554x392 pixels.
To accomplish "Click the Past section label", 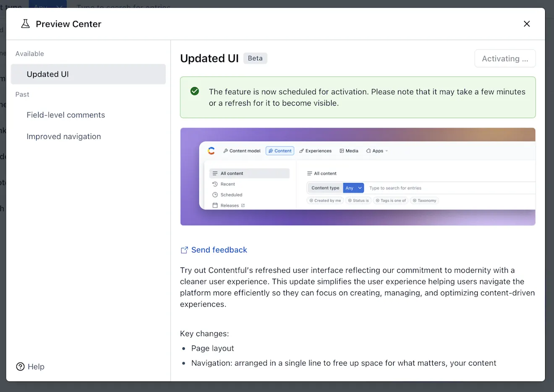I will (x=22, y=94).
